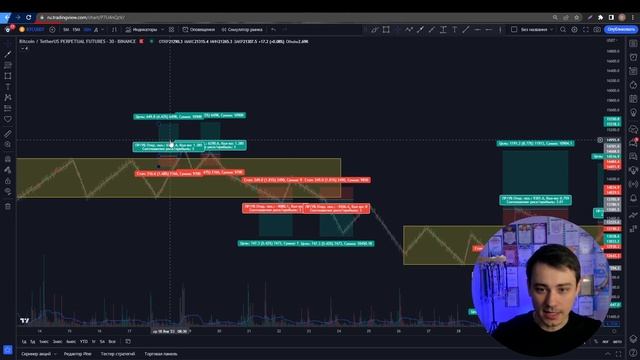Viewport: 640px width, 360px height.
Task: Toggle magnet mode in the left sidebar
Action: [8, 159]
